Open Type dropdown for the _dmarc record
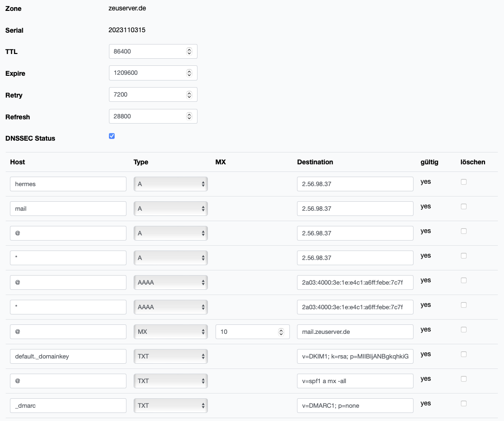 171,405
